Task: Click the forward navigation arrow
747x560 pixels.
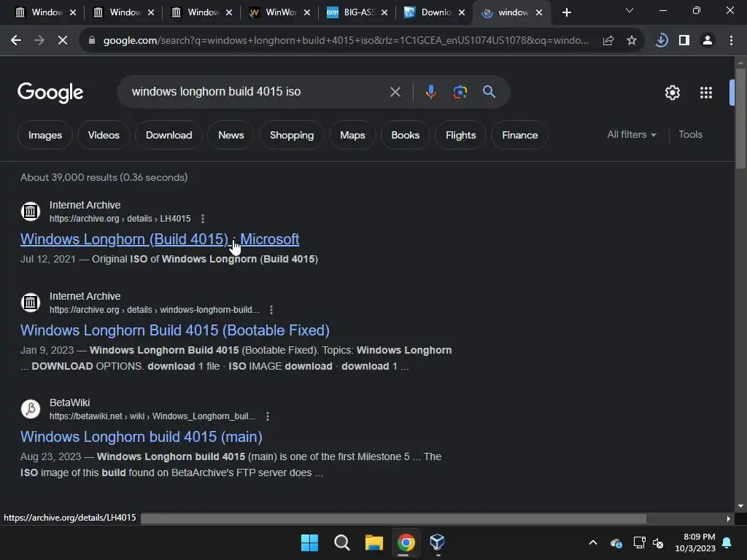Action: point(39,41)
